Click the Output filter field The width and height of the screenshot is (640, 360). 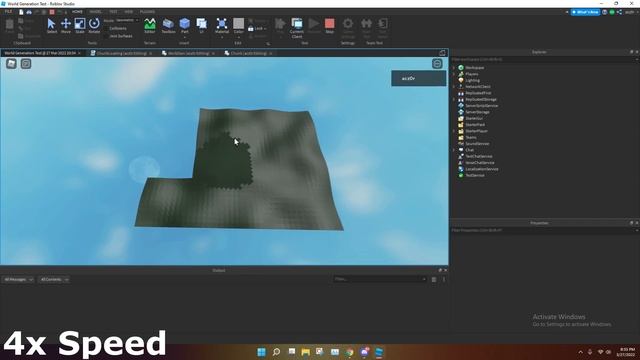pos(380,280)
